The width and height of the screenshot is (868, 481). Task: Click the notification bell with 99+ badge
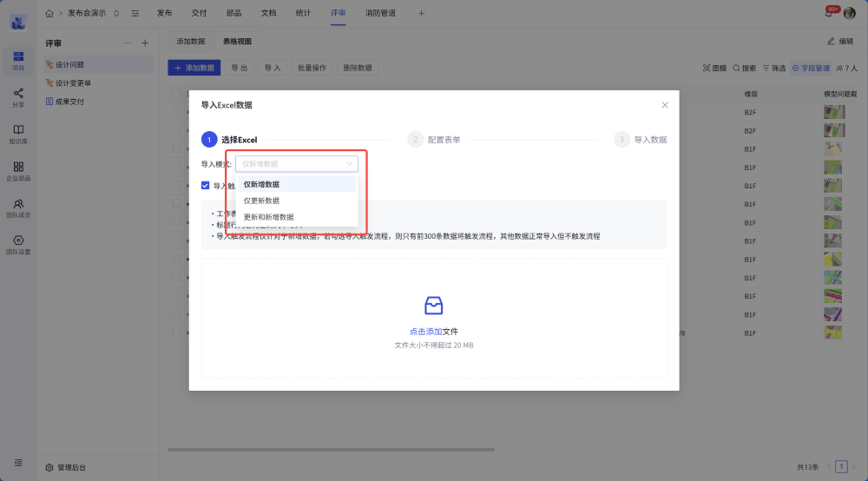point(828,13)
